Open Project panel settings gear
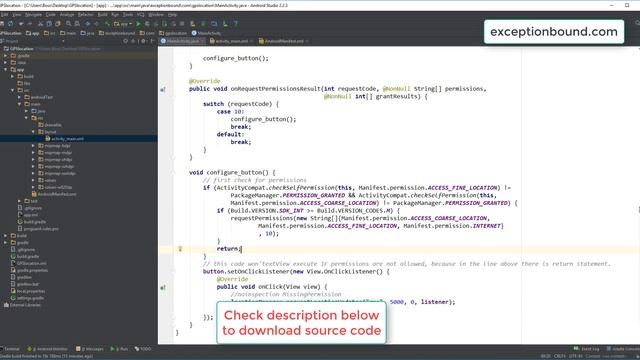 143,41
